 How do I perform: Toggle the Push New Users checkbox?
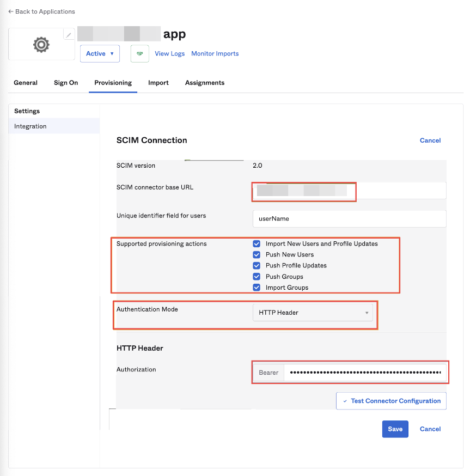point(257,255)
